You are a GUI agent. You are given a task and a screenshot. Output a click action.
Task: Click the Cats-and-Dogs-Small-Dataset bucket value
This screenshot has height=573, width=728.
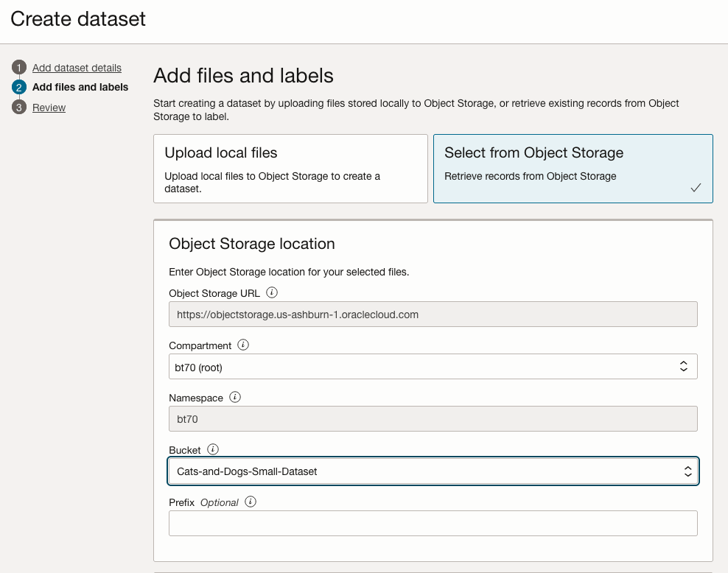(248, 471)
